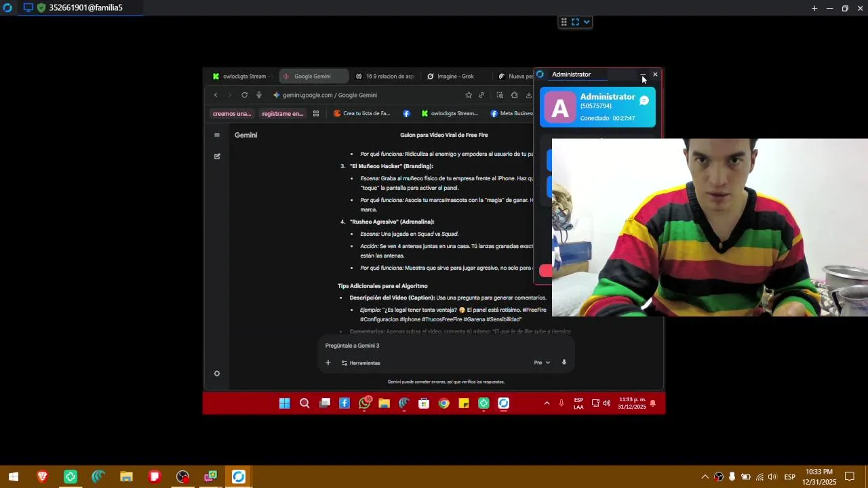Click the link-share icon beside bookmark star
The width and height of the screenshot is (868, 488).
coord(481,95)
